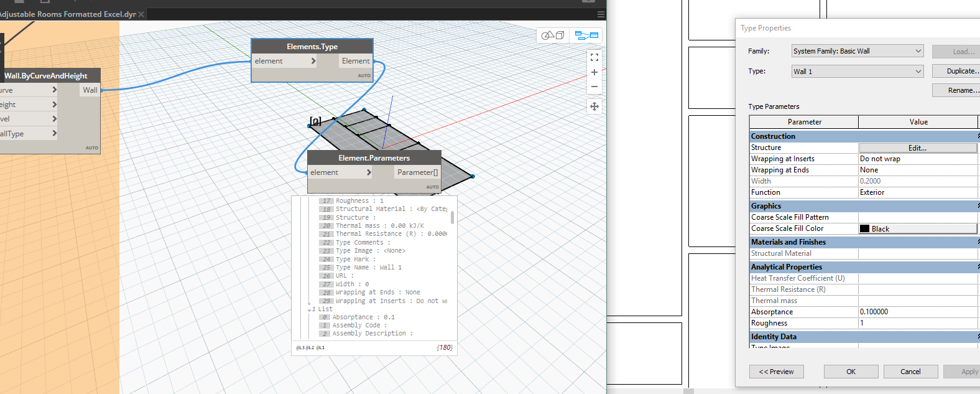Image resolution: width=980 pixels, height=394 pixels.
Task: Click the Wall.ByCurveAndHeight node title
Action: (x=46, y=76)
